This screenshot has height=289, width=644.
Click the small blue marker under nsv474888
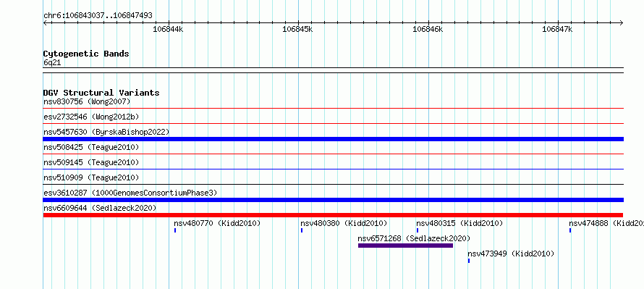(x=570, y=230)
